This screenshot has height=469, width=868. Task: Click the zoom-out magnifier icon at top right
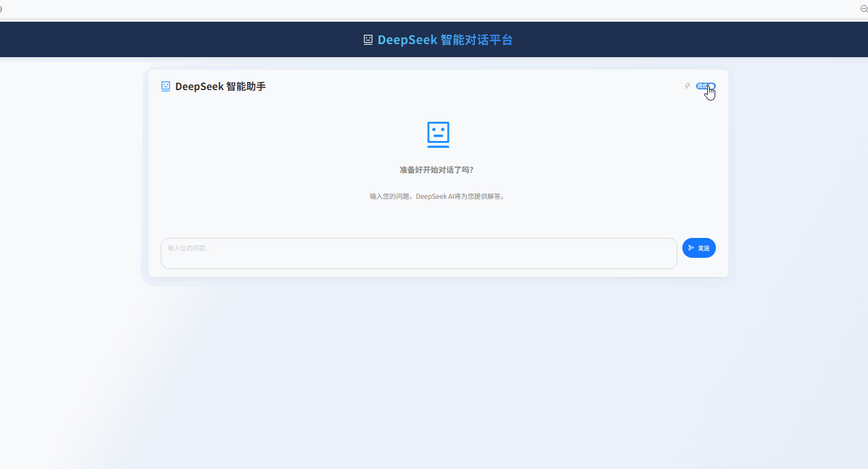tap(864, 9)
